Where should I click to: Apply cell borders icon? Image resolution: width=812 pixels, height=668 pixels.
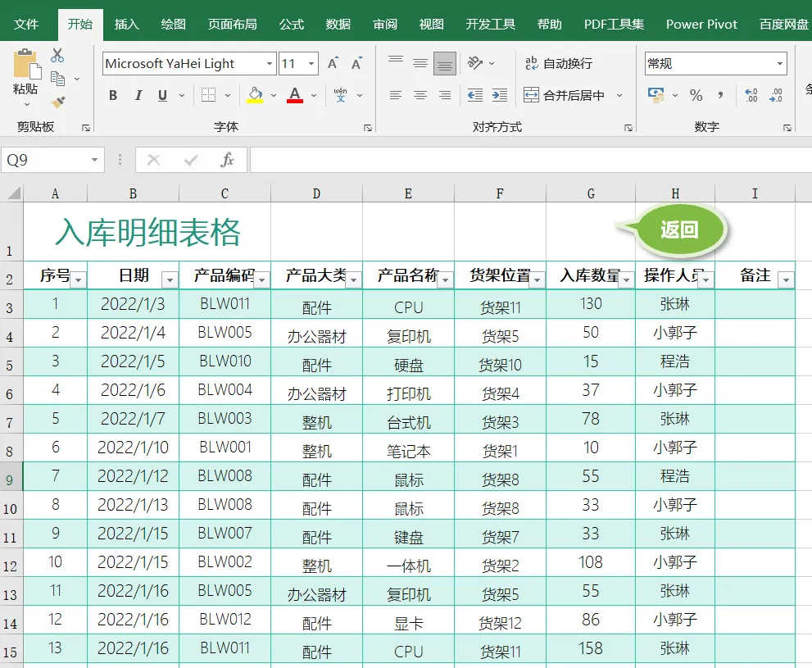tap(209, 95)
